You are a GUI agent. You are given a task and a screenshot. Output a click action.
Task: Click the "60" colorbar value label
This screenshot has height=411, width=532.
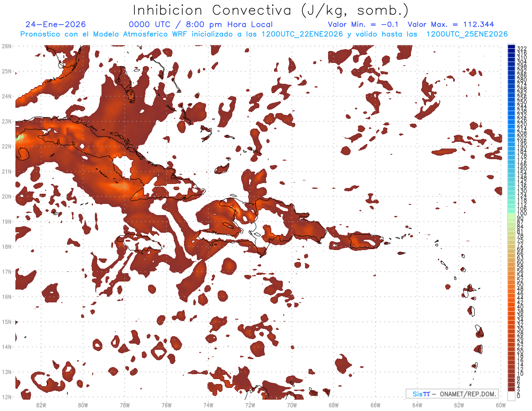[520, 262]
